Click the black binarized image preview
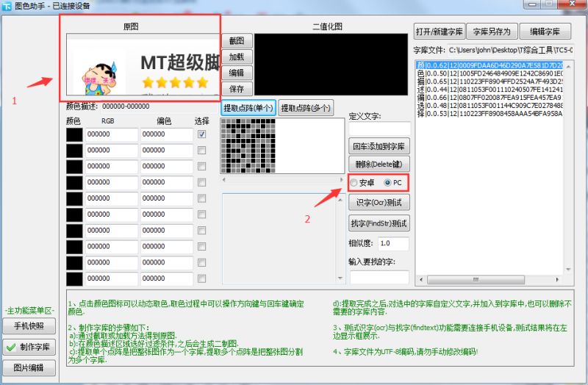 pos(331,65)
